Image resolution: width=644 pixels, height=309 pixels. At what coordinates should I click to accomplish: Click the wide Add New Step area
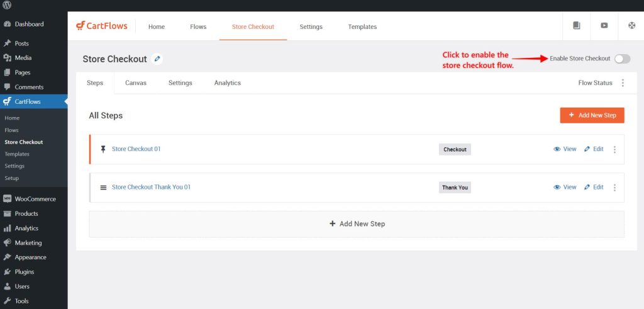[357, 224]
